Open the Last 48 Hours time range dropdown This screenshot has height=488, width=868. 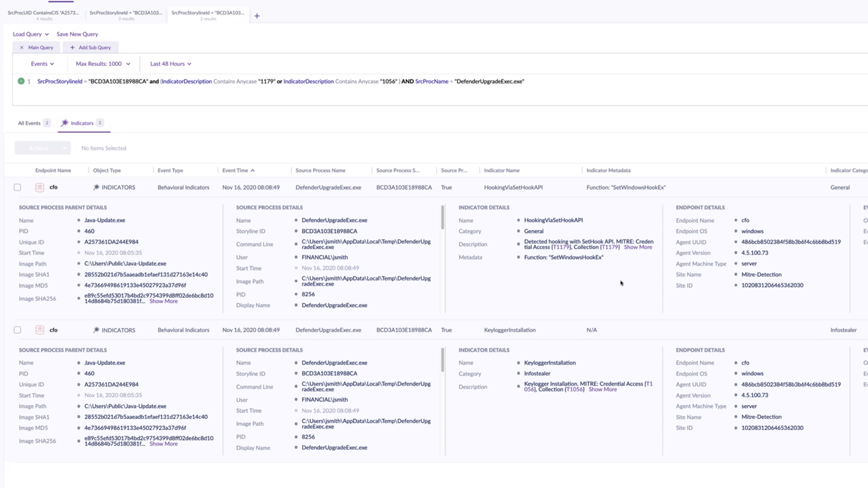pyautogui.click(x=170, y=64)
